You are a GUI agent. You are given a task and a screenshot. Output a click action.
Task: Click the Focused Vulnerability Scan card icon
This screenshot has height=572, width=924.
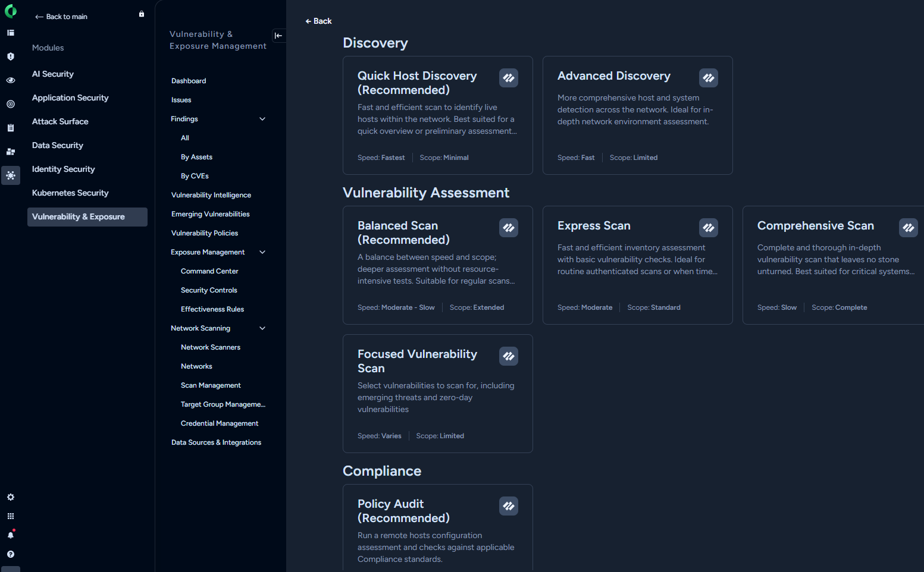pos(509,356)
